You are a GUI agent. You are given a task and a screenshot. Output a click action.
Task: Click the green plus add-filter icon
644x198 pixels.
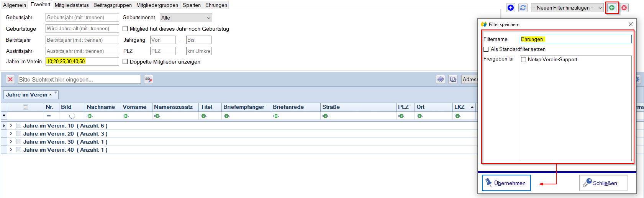click(x=612, y=8)
